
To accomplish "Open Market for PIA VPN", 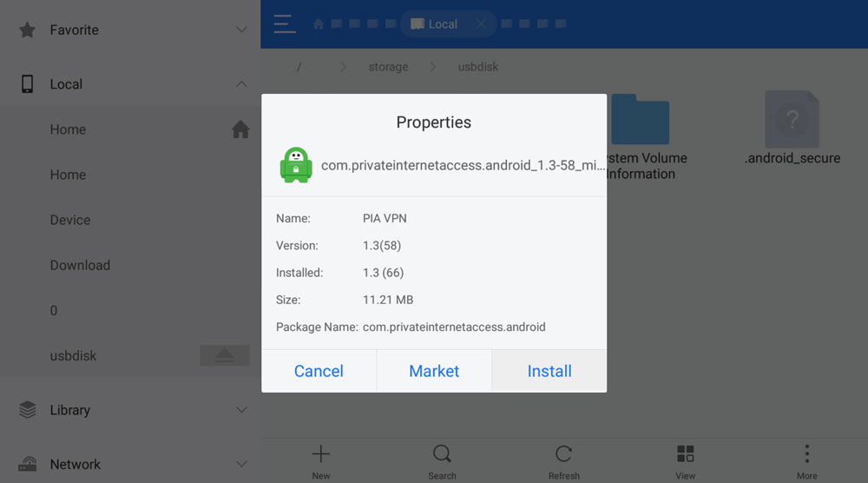I will click(x=434, y=371).
